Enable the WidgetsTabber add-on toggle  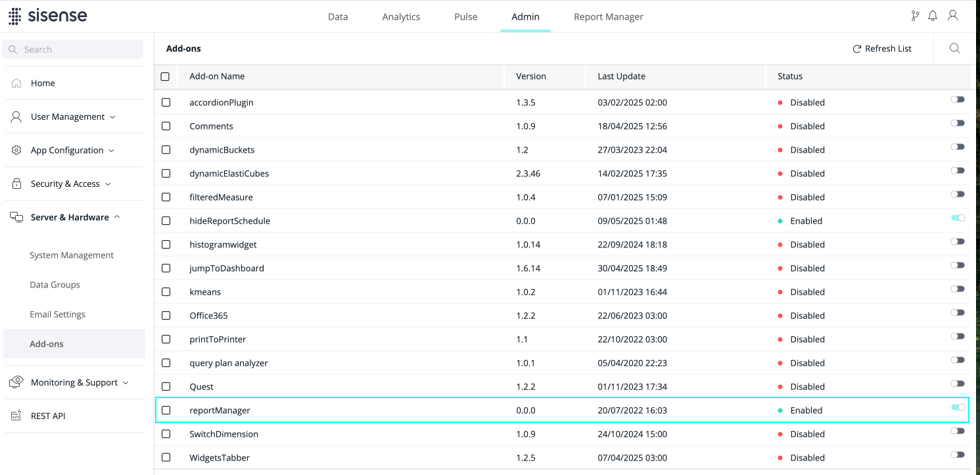coord(958,455)
